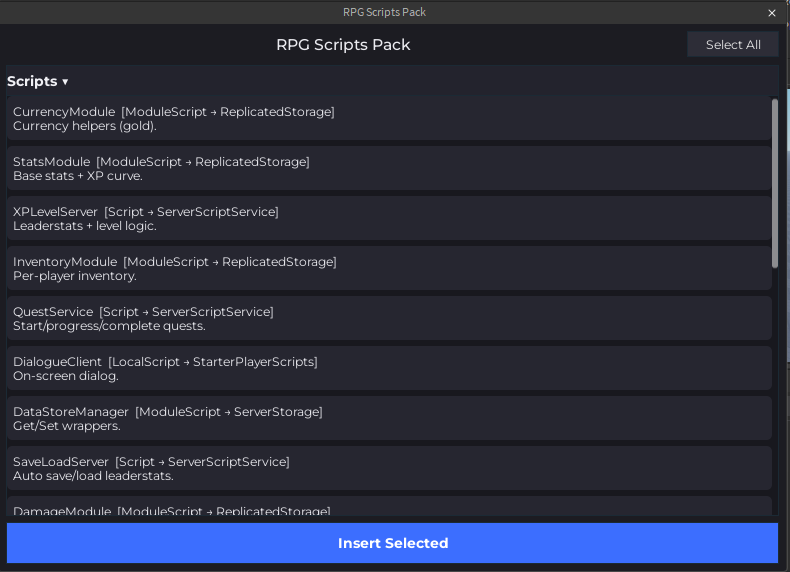Collapse the Scripts section with its arrow

tap(65, 82)
